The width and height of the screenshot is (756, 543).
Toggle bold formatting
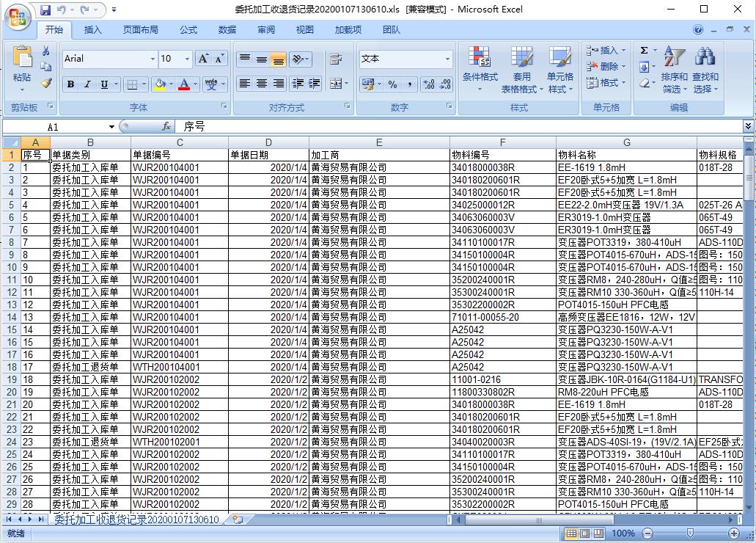pos(70,84)
